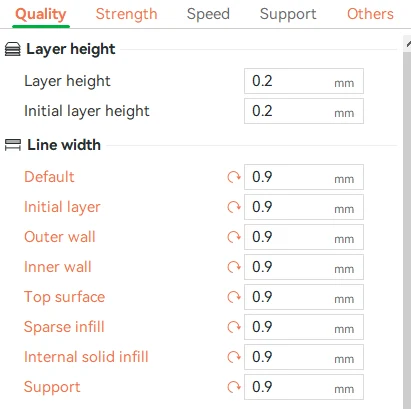Switch to the Strength tab
This screenshot has height=409, width=411.
pyautogui.click(x=126, y=14)
